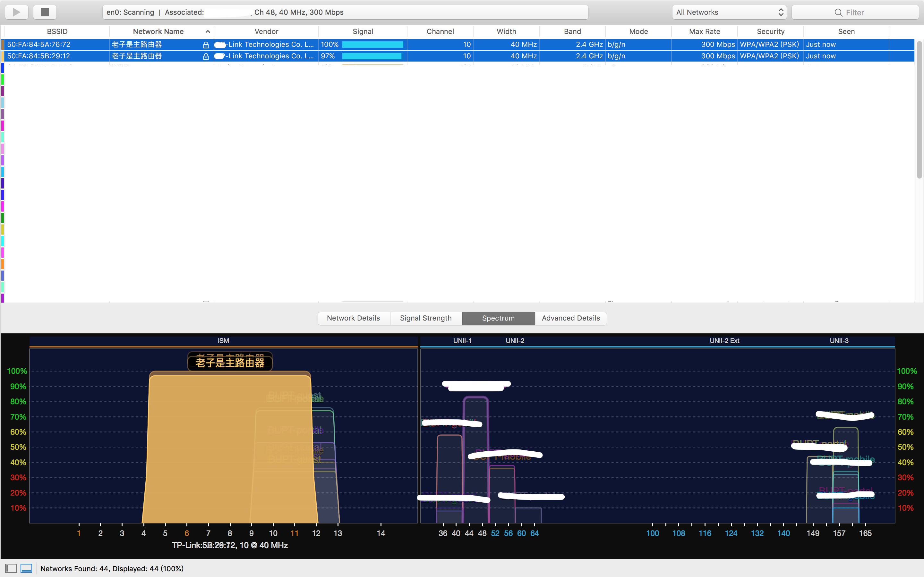Screen dimensions: 924x577
Task: Click the magnifier icon in Filter field
Action: tap(838, 13)
